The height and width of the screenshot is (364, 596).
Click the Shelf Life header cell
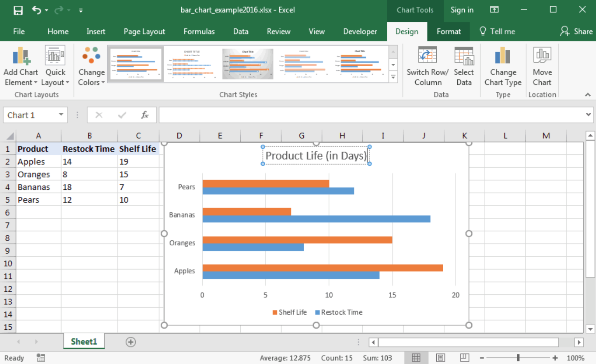[138, 149]
